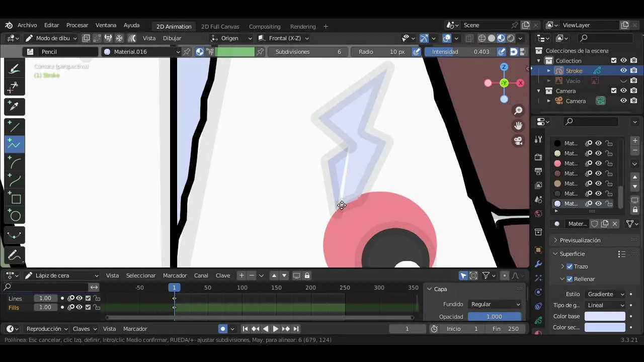Image resolution: width=644 pixels, height=362 pixels.
Task: Open the Estilo Gradiente dropdown
Action: coord(606,294)
